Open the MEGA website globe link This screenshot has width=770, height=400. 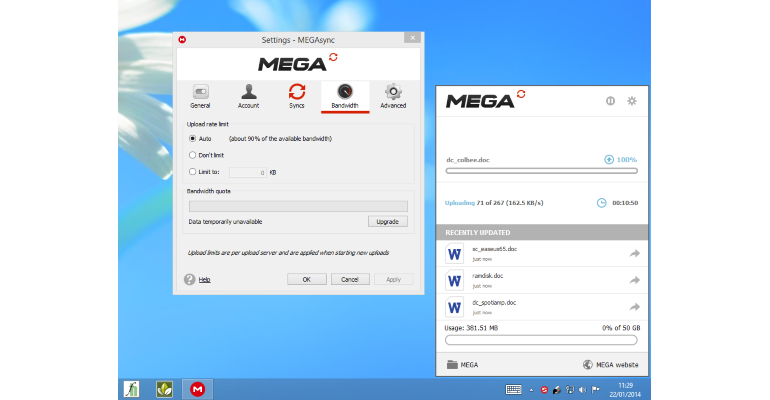coord(610,365)
